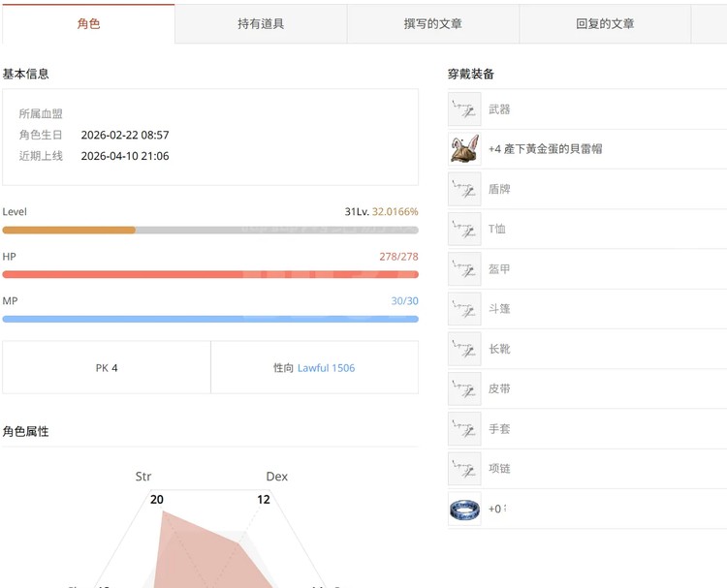The width and height of the screenshot is (727, 588).
Task: Click the empty T-shirt (T恤) slot icon
Action: click(x=464, y=229)
